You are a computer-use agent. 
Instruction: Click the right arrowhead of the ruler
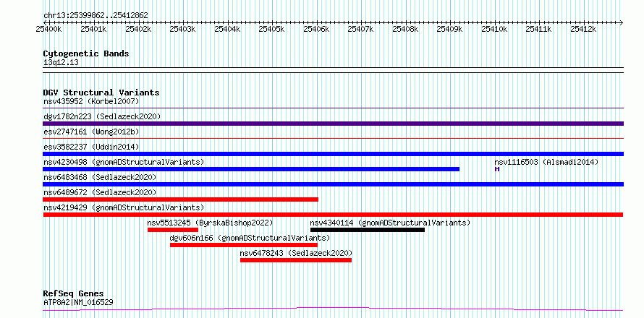tap(622, 22)
